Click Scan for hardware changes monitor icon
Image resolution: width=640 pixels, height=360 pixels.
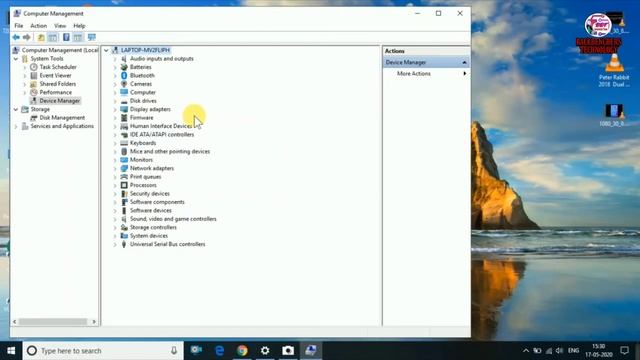tap(92, 38)
